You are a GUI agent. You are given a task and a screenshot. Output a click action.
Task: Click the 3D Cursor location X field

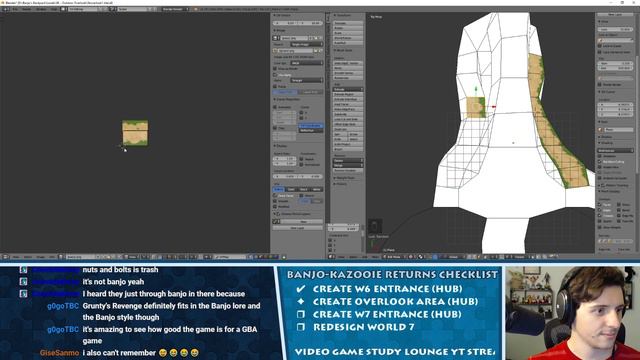tap(616, 104)
